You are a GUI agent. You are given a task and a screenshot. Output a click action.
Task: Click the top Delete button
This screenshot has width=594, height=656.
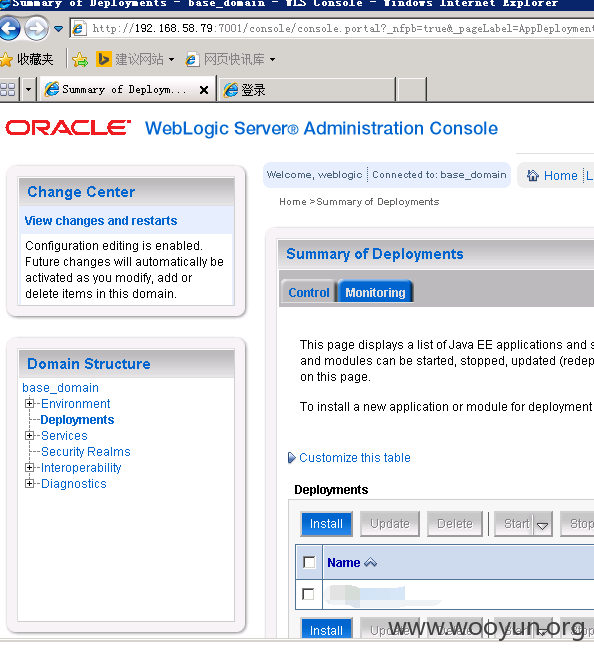tap(455, 523)
